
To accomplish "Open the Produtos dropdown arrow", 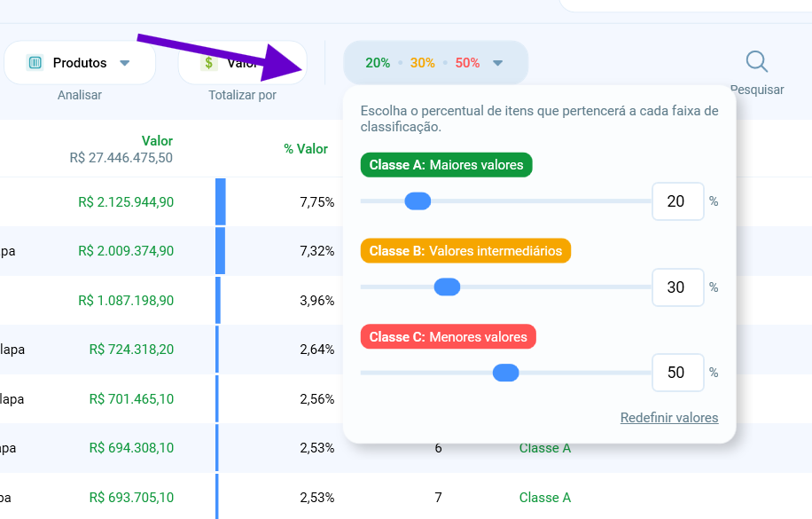I will pyautogui.click(x=124, y=63).
